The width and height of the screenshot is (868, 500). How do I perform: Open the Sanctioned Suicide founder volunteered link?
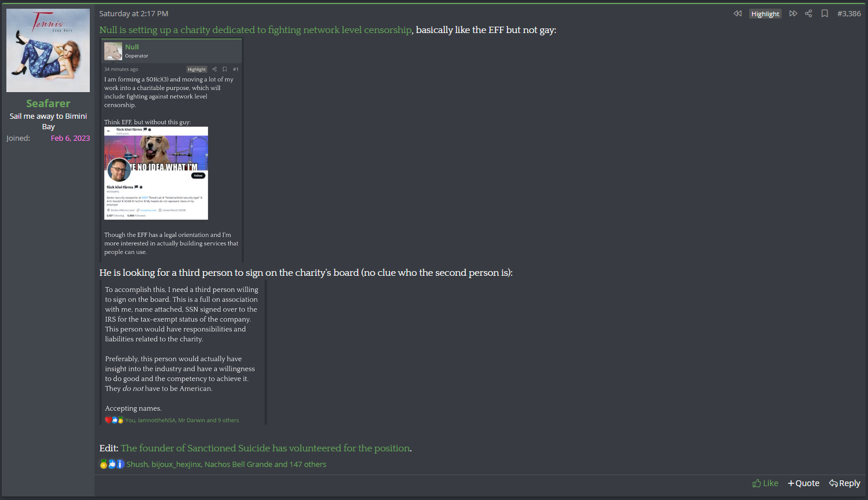point(266,448)
